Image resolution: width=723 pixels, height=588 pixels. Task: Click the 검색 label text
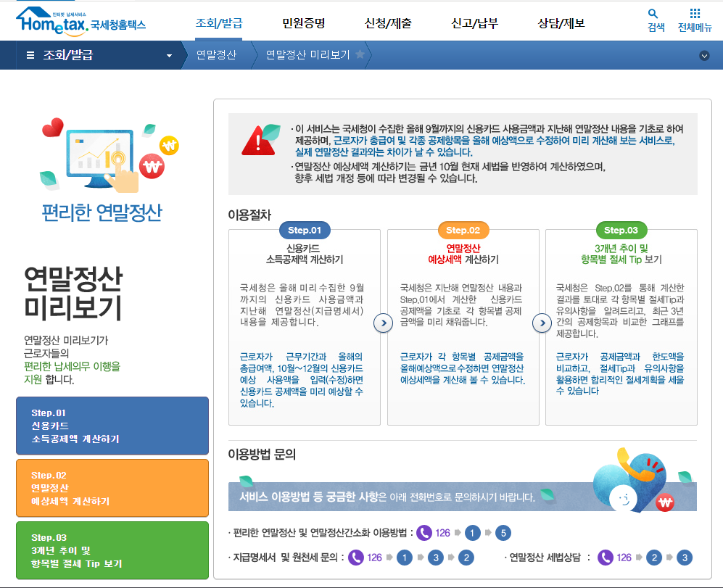pos(656,28)
